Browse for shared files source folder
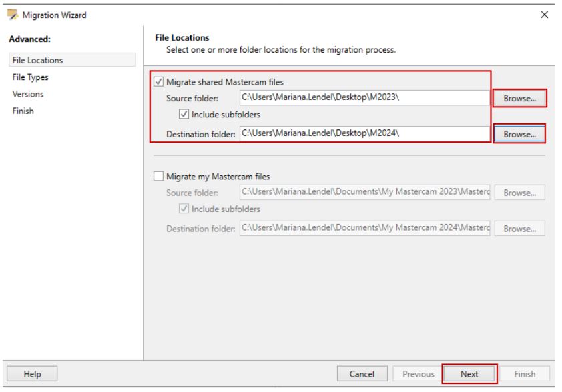This screenshot has height=392, width=562. point(519,98)
